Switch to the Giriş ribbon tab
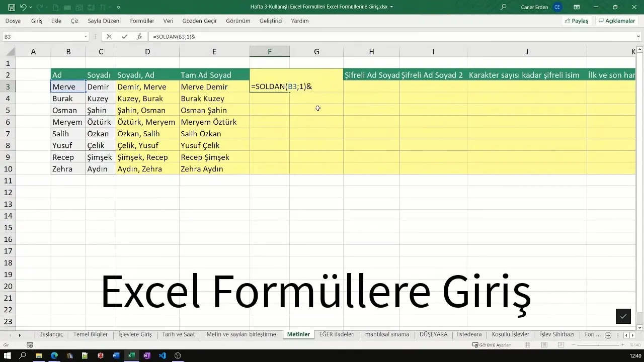This screenshot has width=644, height=362. 37,21
